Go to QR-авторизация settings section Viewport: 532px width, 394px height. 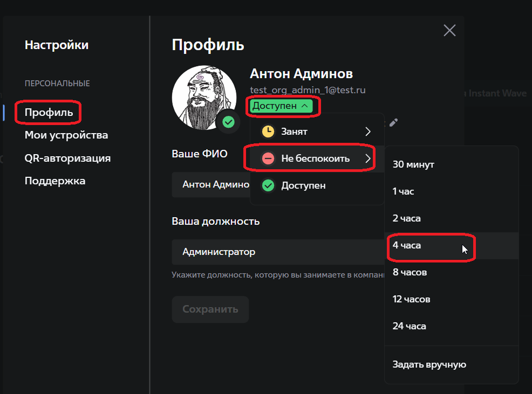point(67,158)
